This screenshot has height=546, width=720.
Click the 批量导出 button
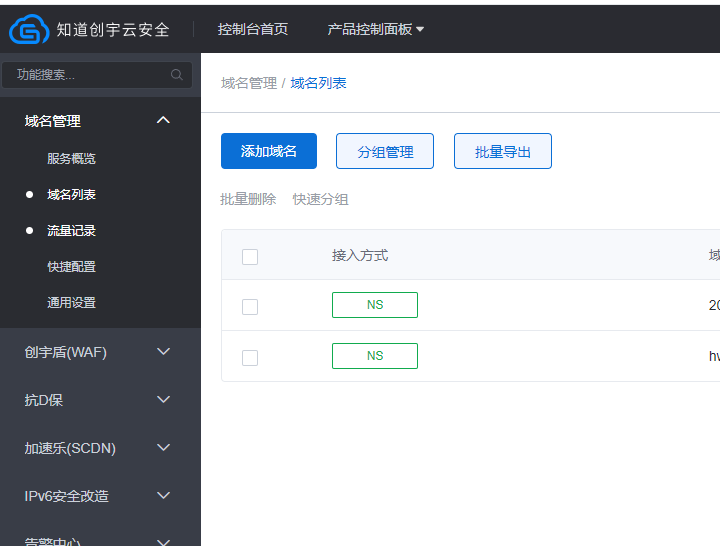coord(503,151)
